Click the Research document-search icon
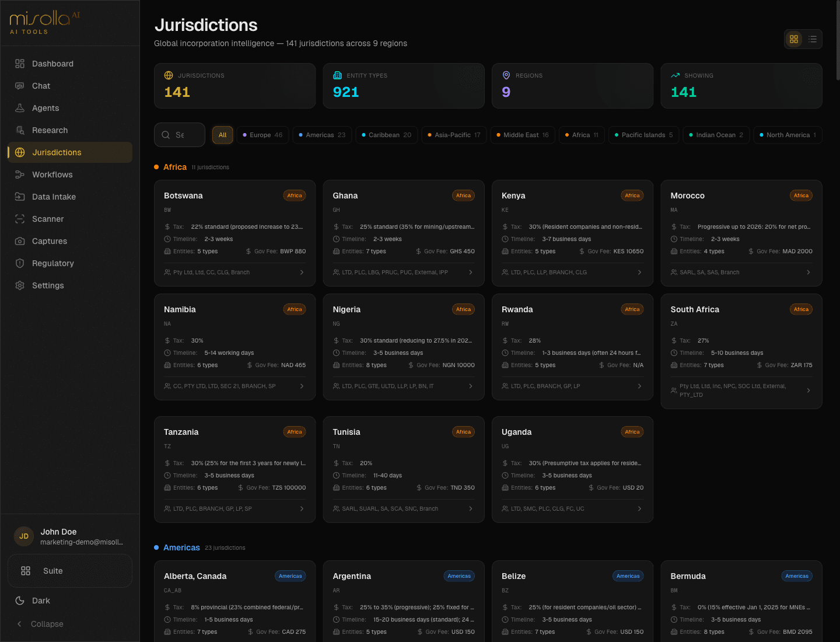This screenshot has height=642, width=840. point(20,130)
